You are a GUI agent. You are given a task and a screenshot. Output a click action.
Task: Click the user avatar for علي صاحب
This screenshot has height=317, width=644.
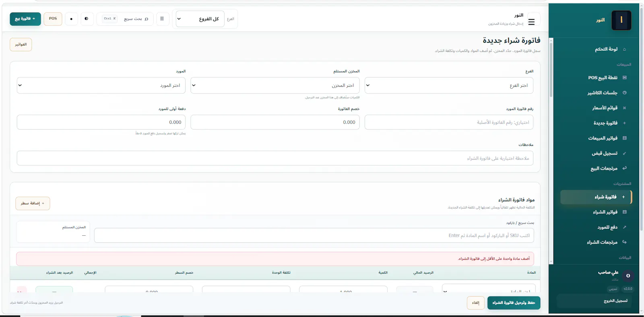pos(628,276)
